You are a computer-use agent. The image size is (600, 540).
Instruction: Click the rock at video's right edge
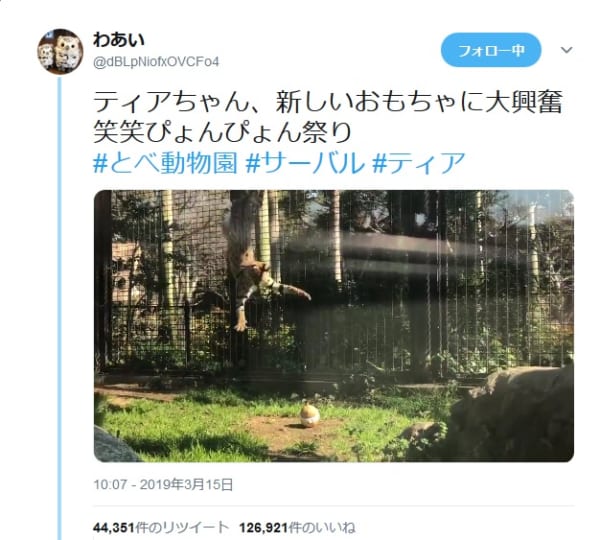pyautogui.click(x=513, y=413)
